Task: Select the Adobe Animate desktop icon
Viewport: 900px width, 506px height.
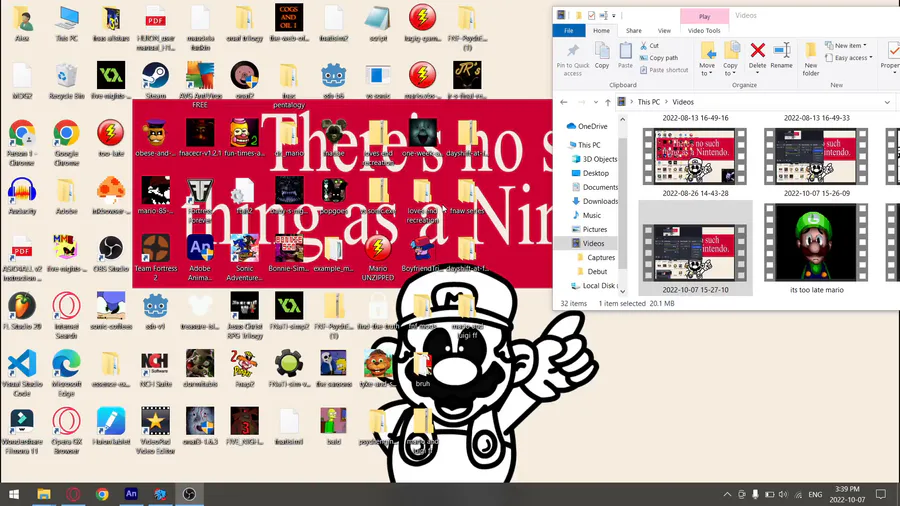Action: 200,248
